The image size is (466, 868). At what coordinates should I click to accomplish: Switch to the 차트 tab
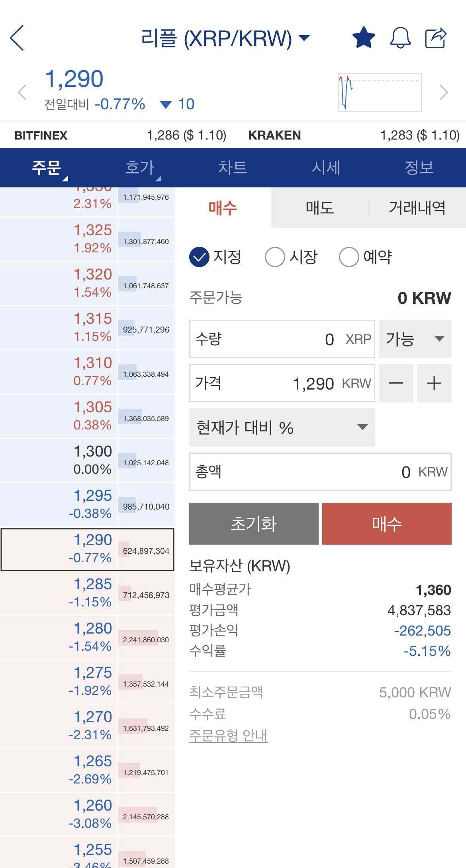[233, 168]
